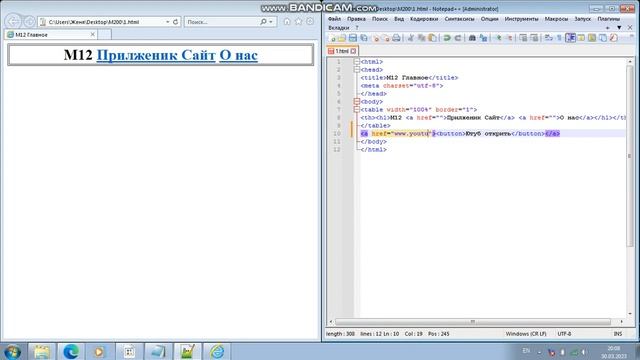
Task: Toggle synchronized vertical scrolling icon
Action: click(523, 38)
